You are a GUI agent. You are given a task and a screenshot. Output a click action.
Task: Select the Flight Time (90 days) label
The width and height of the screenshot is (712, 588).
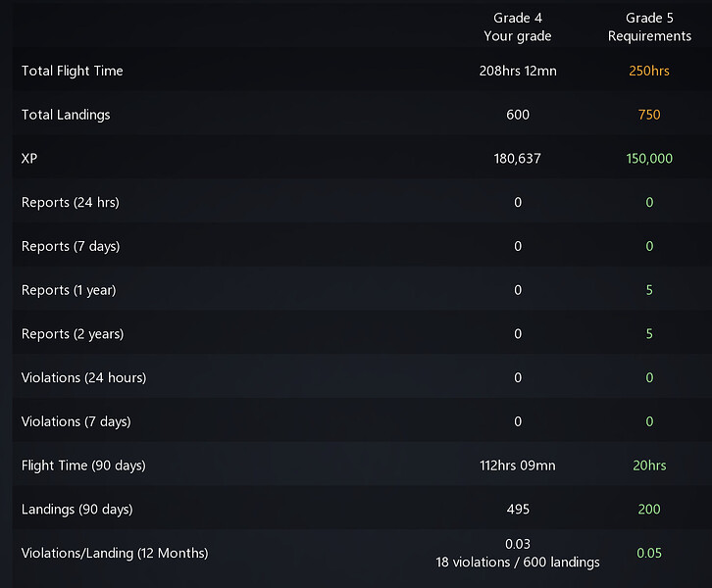(83, 465)
